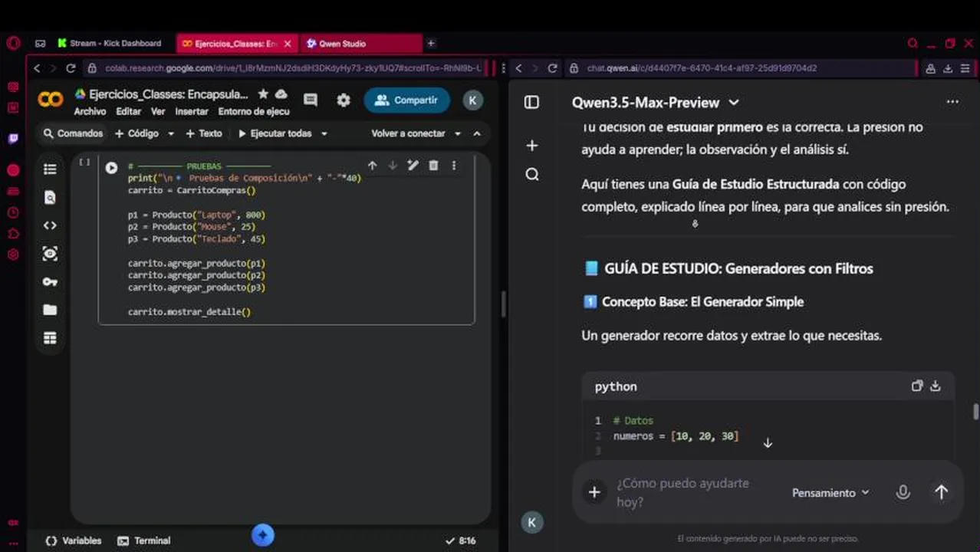The image size is (980, 552).
Task: Search Qwen chat history
Action: coord(531,175)
